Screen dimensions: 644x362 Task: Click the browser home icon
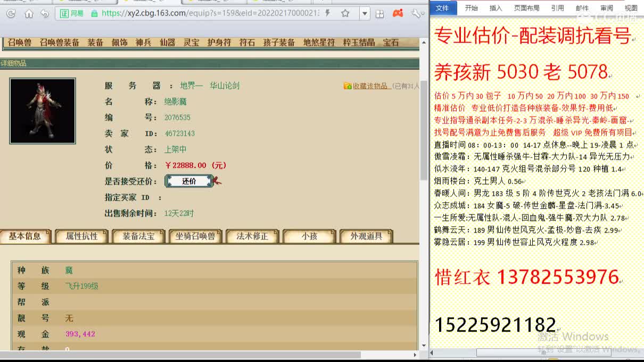tap(29, 14)
